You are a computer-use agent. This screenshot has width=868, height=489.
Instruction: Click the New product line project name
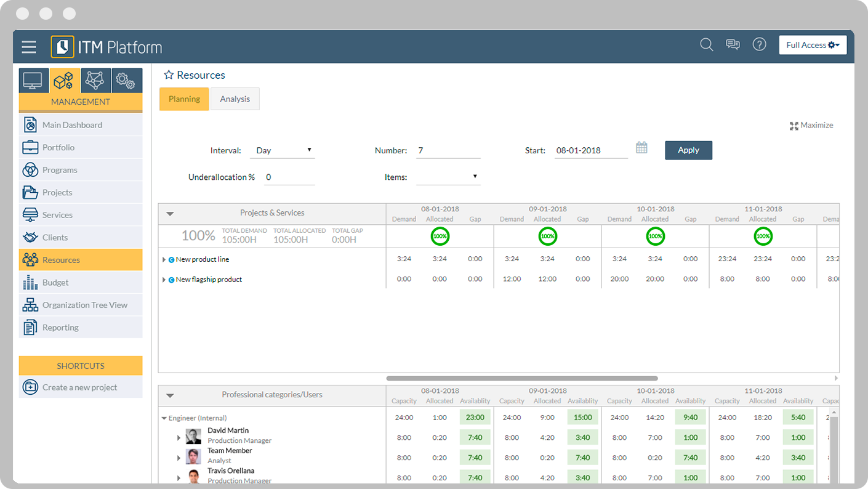point(203,260)
